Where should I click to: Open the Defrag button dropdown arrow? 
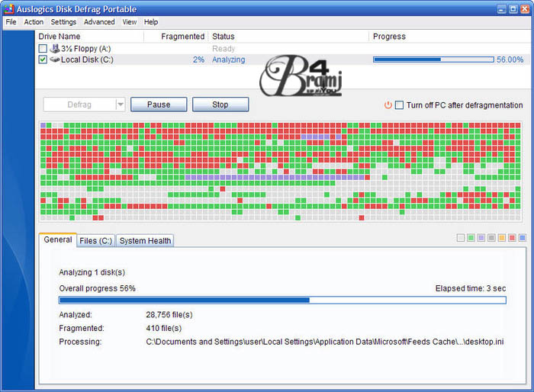pos(121,104)
